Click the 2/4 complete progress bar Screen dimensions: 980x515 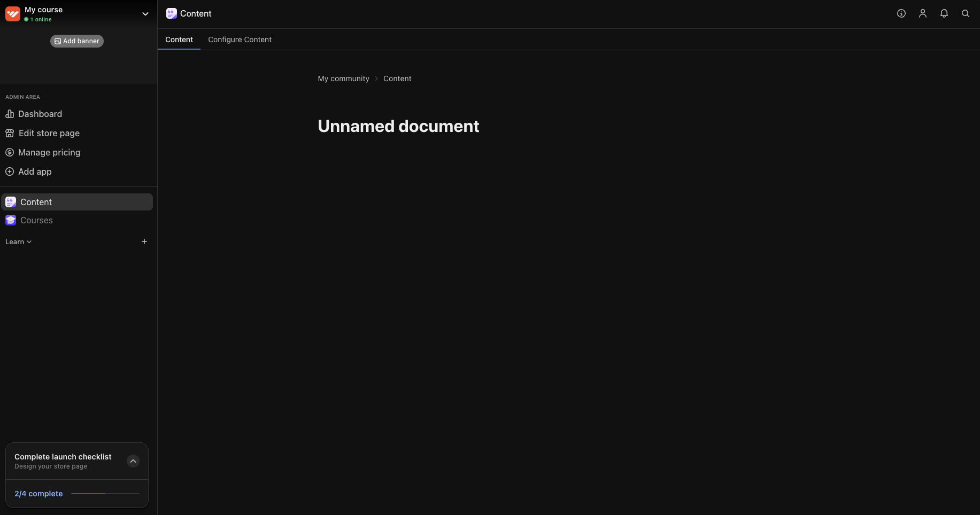[104, 494]
